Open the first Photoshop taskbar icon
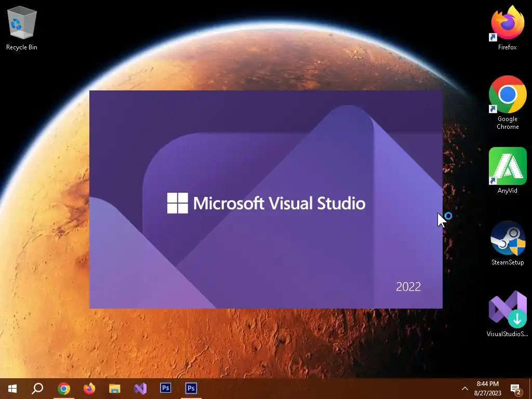The height and width of the screenshot is (399, 532). [x=166, y=389]
